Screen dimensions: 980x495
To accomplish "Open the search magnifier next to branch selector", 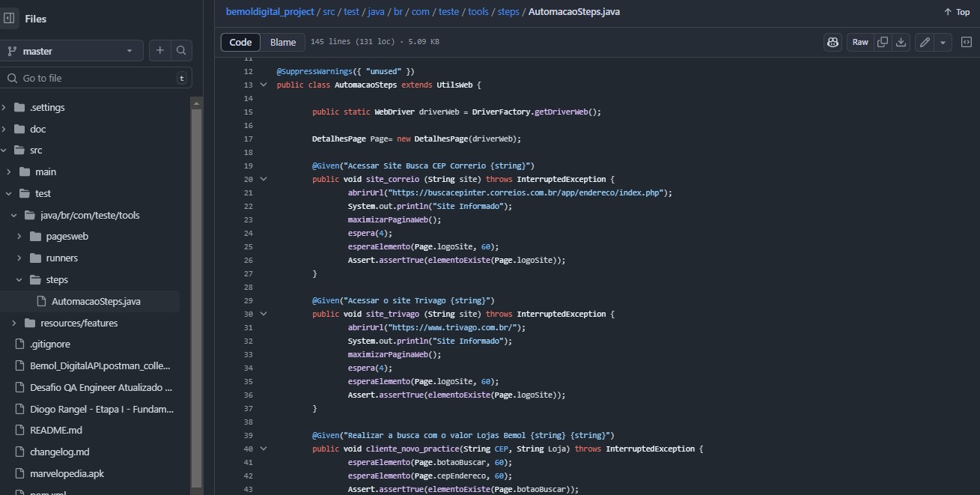I will 181,50.
